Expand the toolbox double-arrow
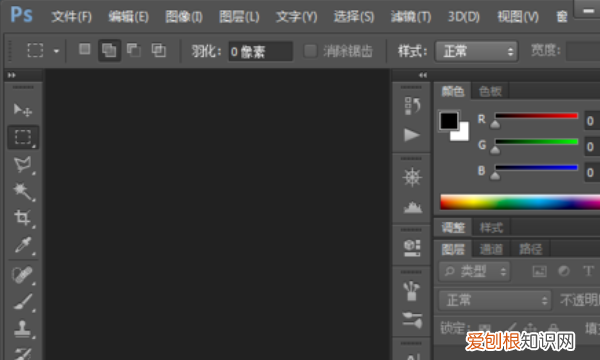600x360 pixels. 11,75
